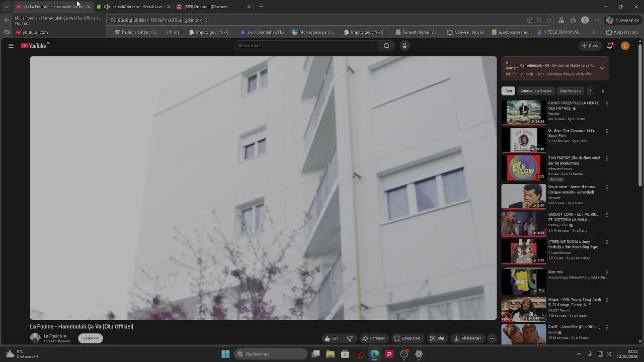Close the La Fouine YouTube tab

(89, 7)
